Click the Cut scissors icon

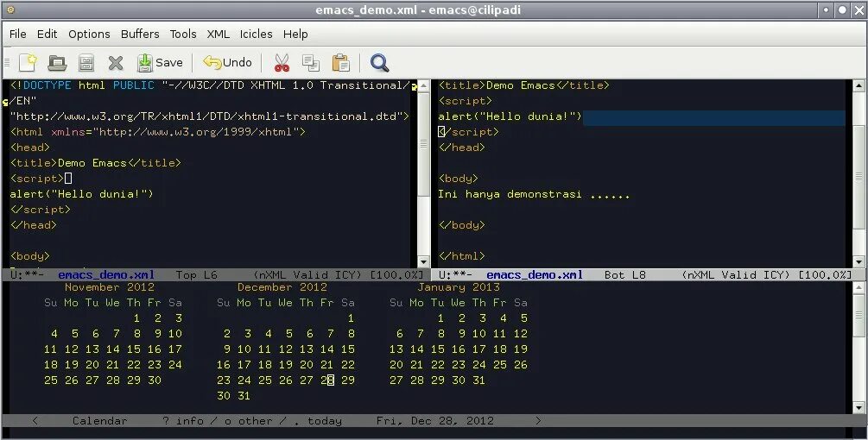(x=282, y=63)
